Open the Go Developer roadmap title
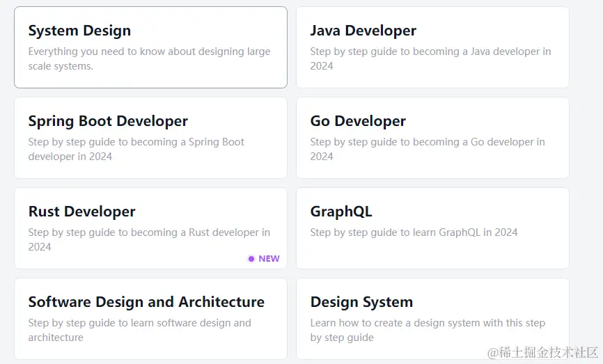 point(358,121)
